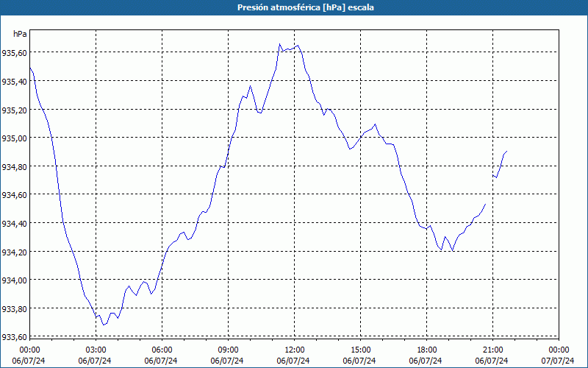Click the 'Presión atmosférica [hPa] escala' title
Viewport: 588px width, 368px height.
(x=306, y=7)
